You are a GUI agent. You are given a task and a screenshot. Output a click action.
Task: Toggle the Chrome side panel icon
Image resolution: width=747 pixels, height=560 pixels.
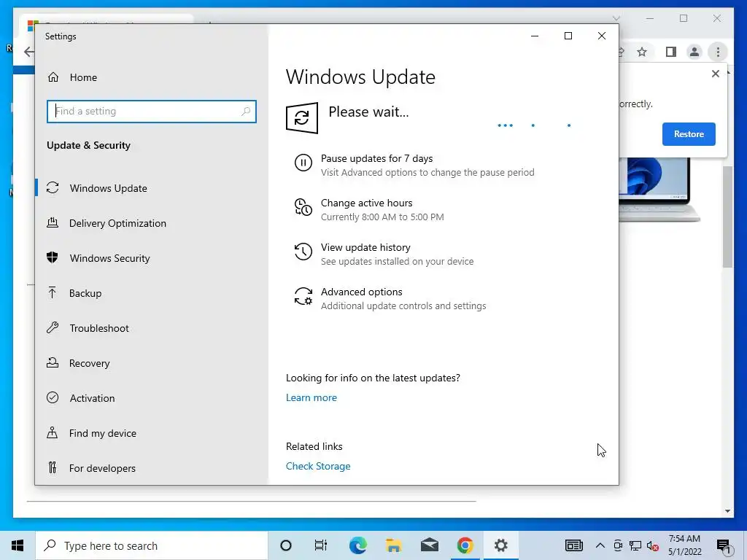(671, 52)
